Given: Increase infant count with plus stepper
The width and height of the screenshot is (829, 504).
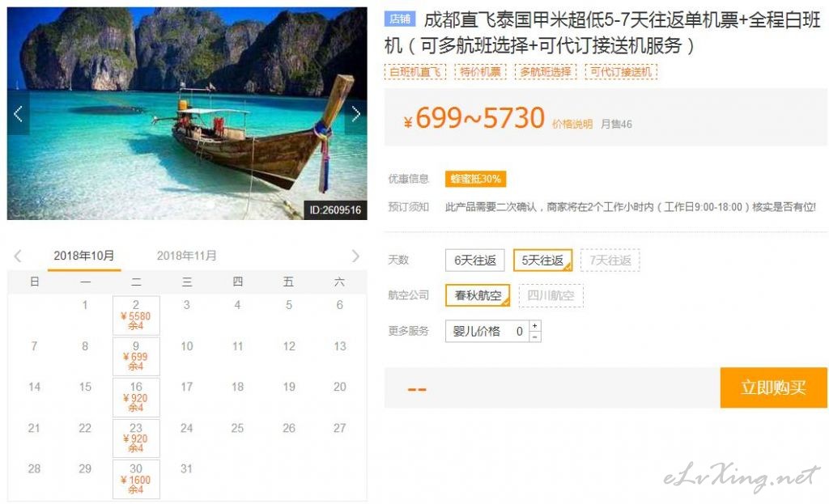Looking at the screenshot, I should click(535, 325).
